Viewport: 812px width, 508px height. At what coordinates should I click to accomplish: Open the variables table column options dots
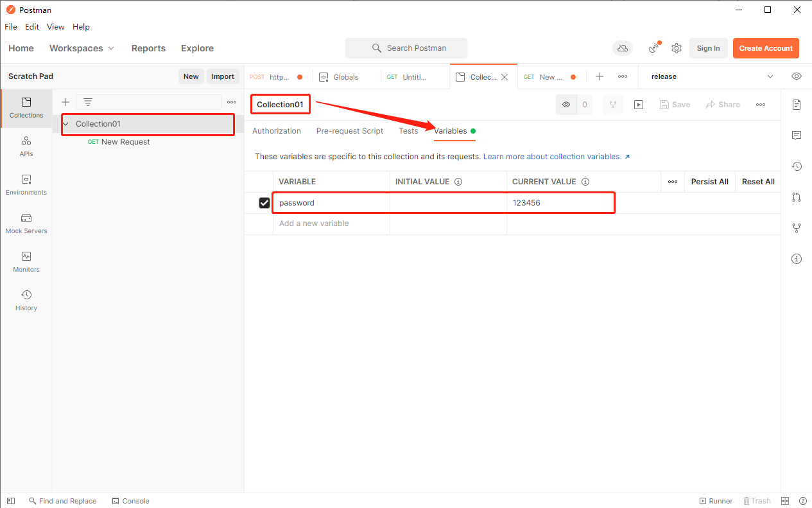pos(673,182)
